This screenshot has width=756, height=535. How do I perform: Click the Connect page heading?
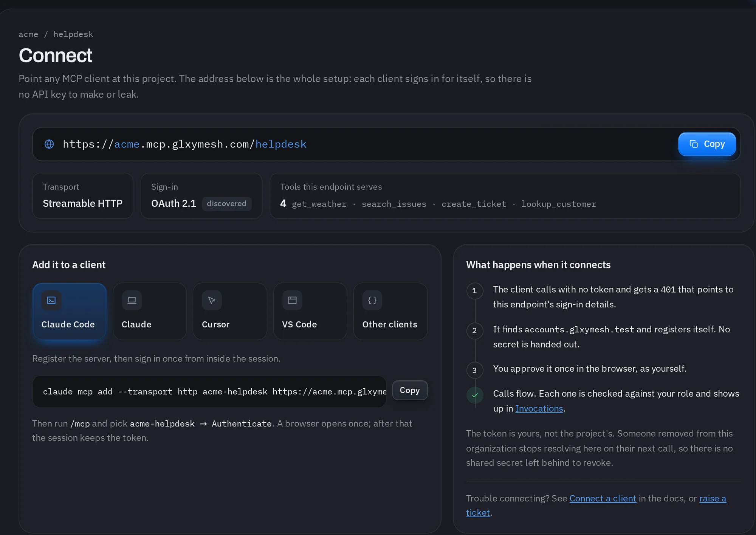coord(55,56)
